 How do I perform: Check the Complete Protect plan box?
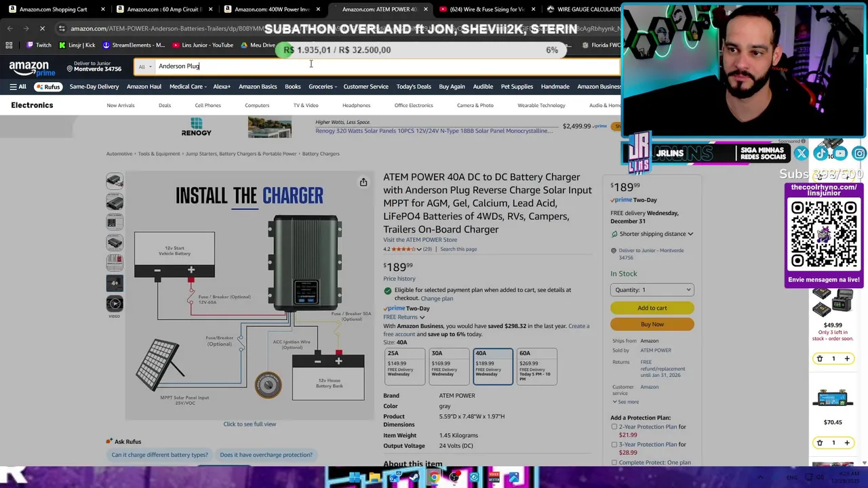click(614, 463)
